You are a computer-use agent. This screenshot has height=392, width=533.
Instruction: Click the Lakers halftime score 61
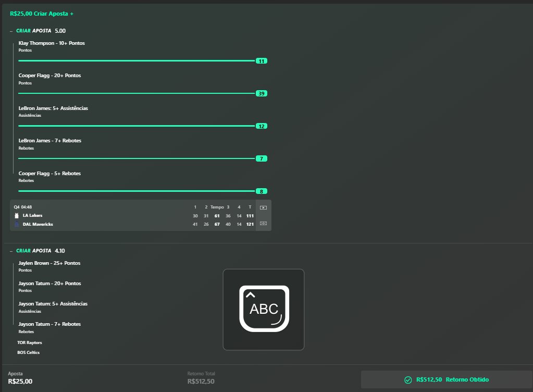tap(217, 216)
